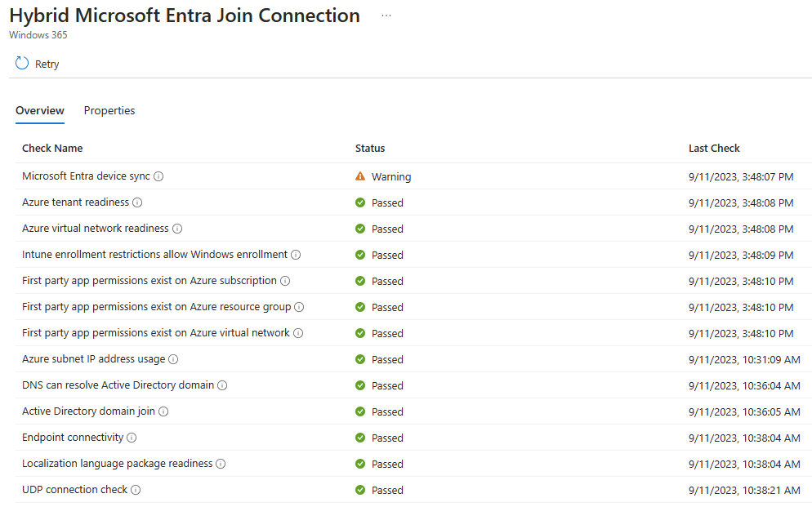Viewport: 812px width, 507px height.
Task: Show info for Endpoint connectivity check
Action: coord(132,438)
